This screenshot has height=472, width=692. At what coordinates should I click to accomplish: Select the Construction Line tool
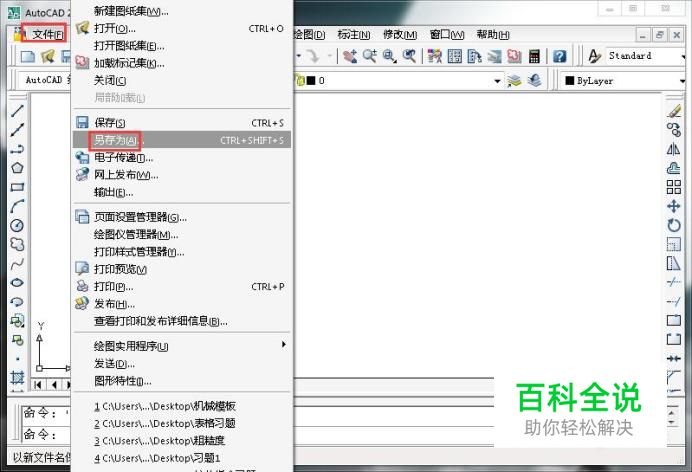pos(17,130)
